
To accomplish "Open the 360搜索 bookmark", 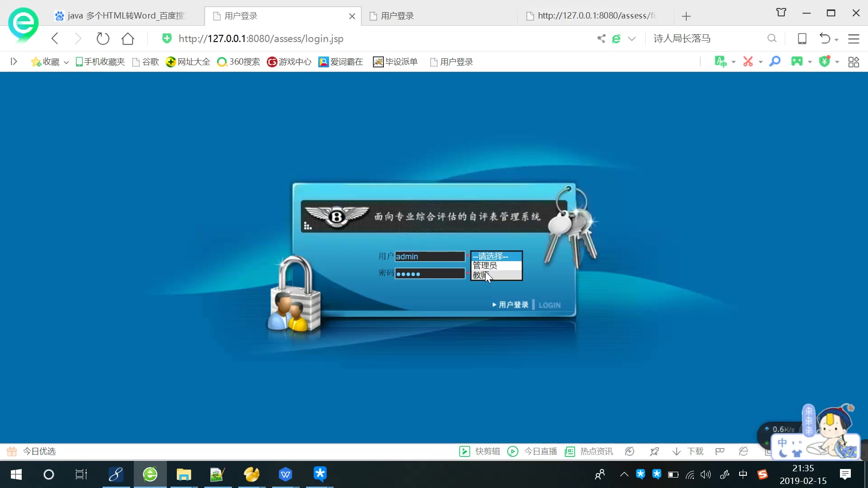I will 239,62.
